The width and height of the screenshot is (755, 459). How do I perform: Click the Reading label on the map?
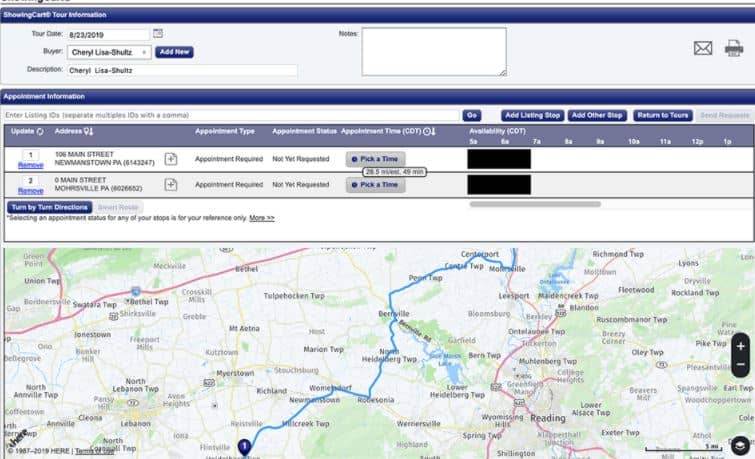[548, 418]
